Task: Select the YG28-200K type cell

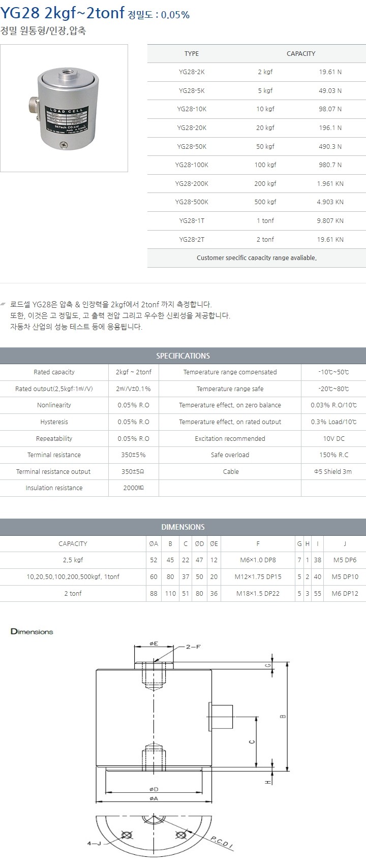Action: point(192,184)
